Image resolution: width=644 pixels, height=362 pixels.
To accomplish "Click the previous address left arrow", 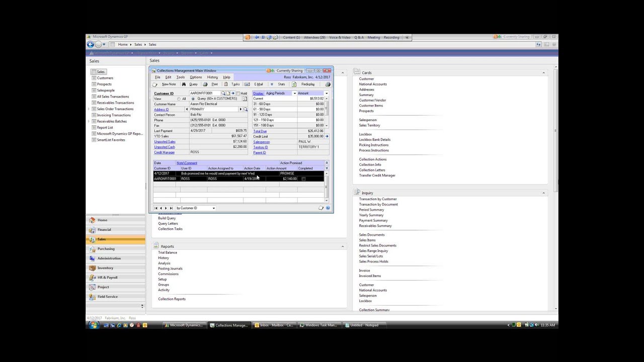I will pos(187,109).
